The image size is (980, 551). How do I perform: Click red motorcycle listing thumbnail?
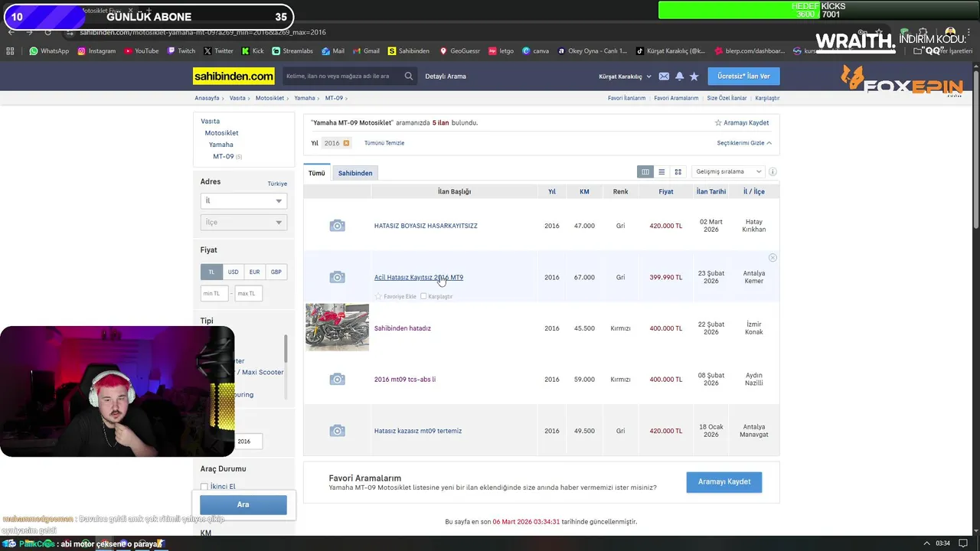(x=337, y=328)
